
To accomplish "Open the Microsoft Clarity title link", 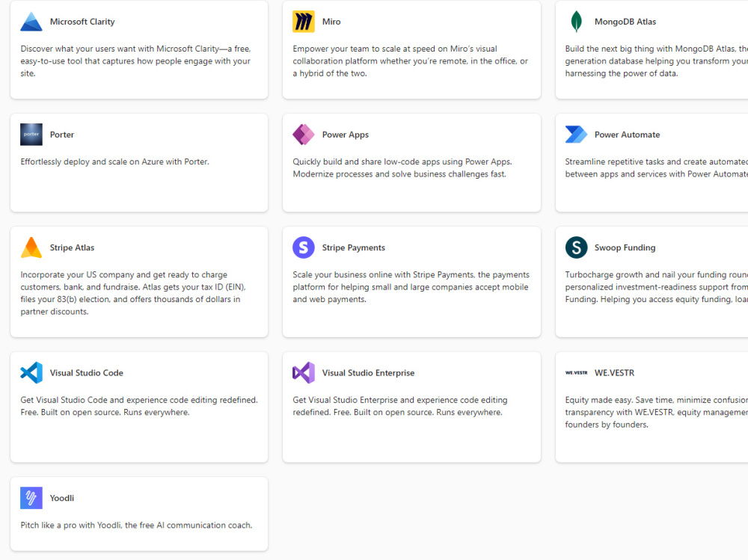I will point(82,22).
